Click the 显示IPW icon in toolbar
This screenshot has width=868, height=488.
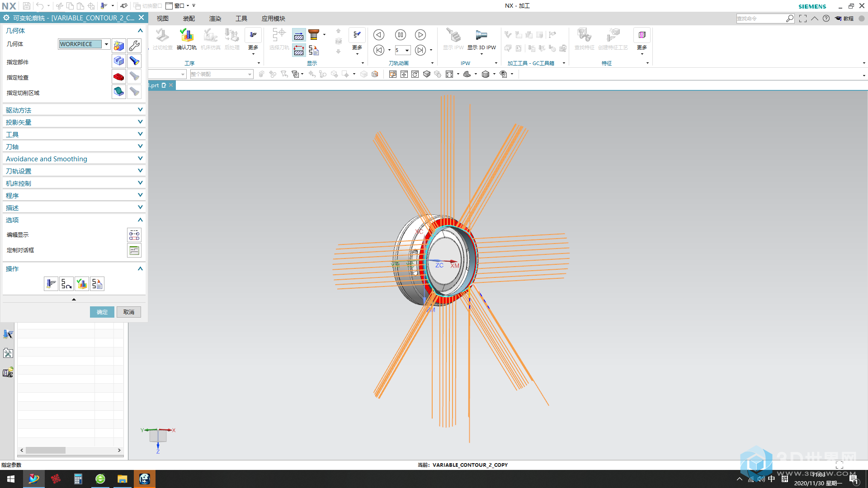click(x=454, y=39)
